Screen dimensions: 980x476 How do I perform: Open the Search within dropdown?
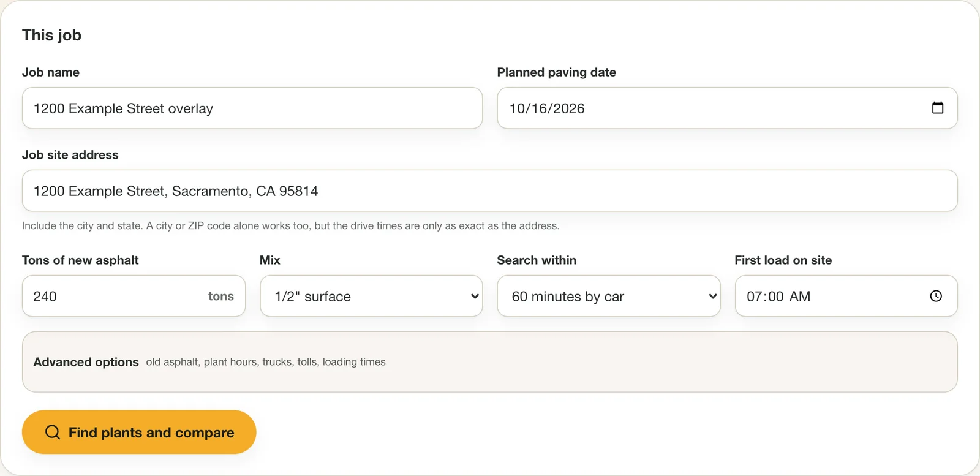click(x=609, y=296)
